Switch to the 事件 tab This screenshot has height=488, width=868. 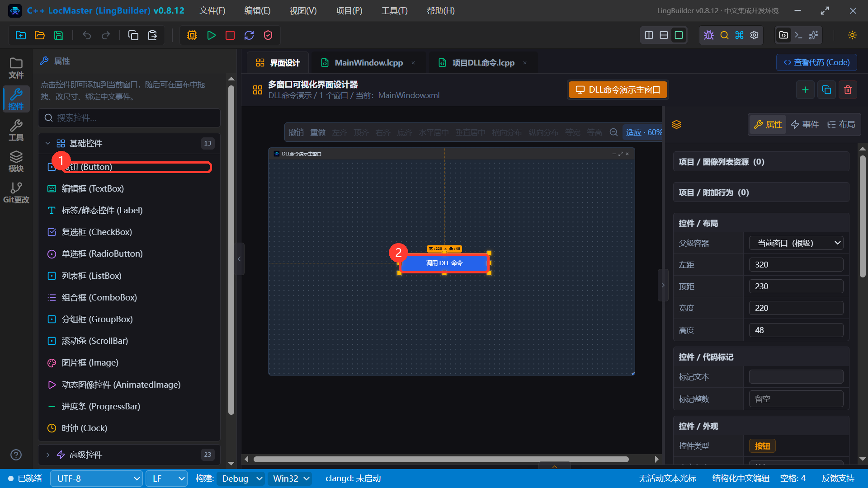pyautogui.click(x=805, y=124)
